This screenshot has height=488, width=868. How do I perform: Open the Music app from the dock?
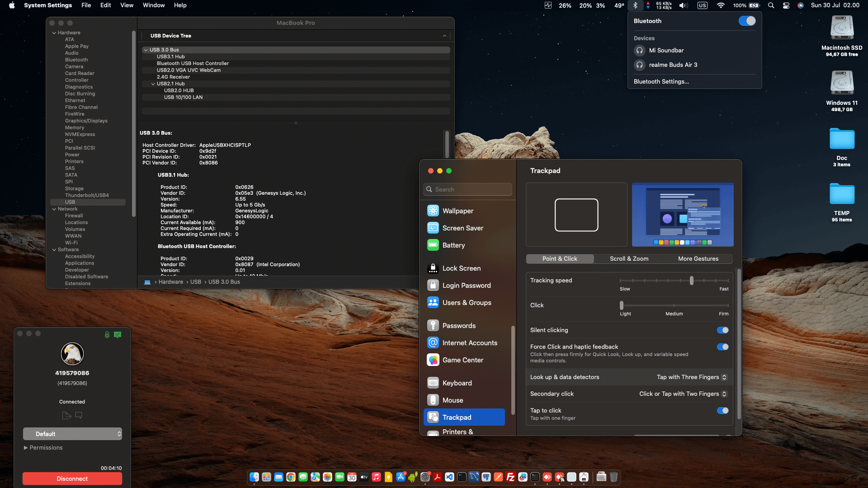tap(377, 477)
